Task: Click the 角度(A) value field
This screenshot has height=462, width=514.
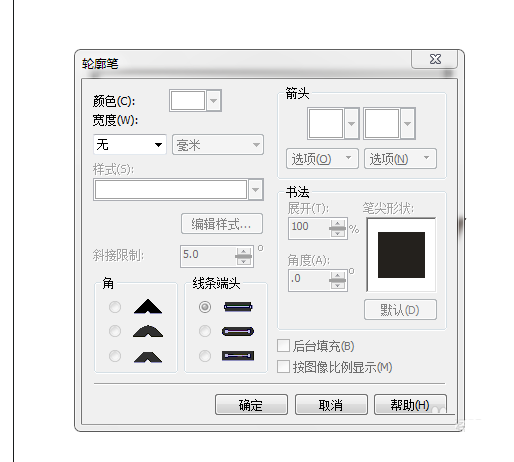Action: [309, 280]
